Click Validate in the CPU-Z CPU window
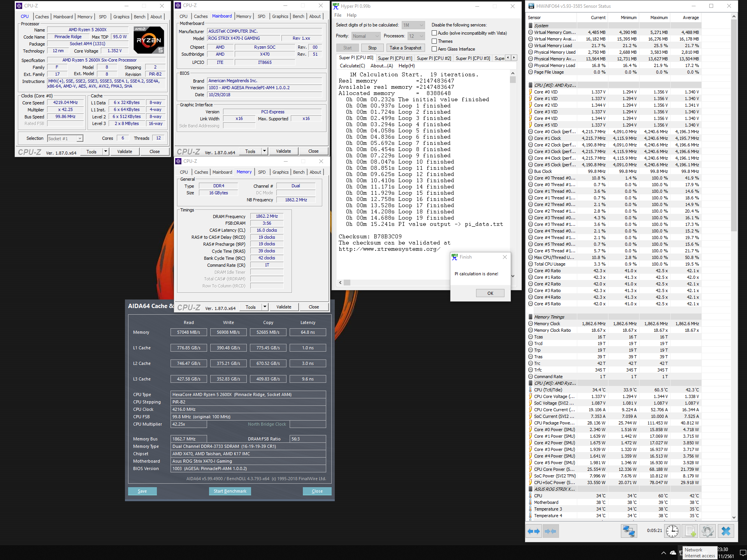Screen dimensions: 747x560 pos(125,151)
